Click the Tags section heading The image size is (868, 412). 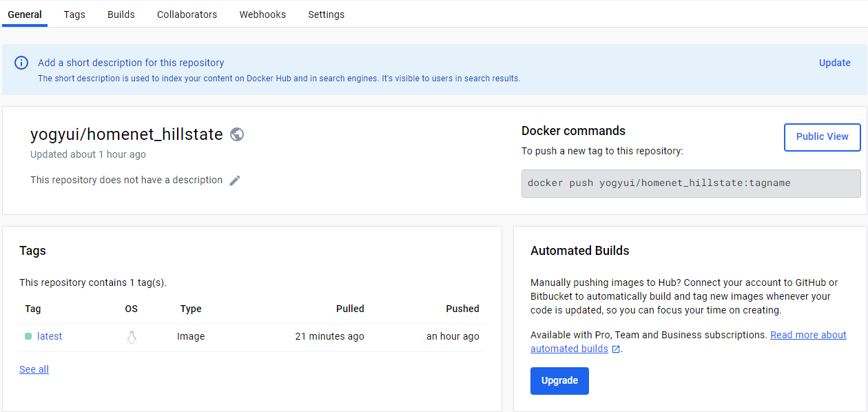[32, 251]
